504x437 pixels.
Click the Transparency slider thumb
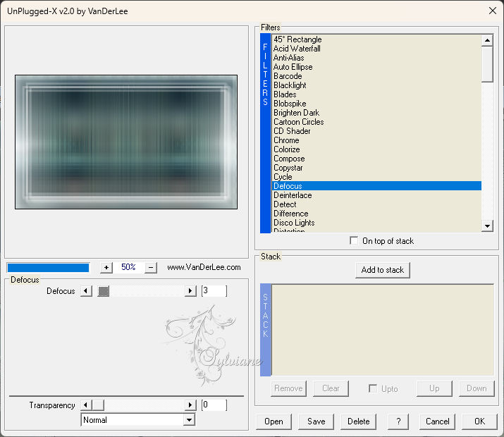click(x=98, y=405)
